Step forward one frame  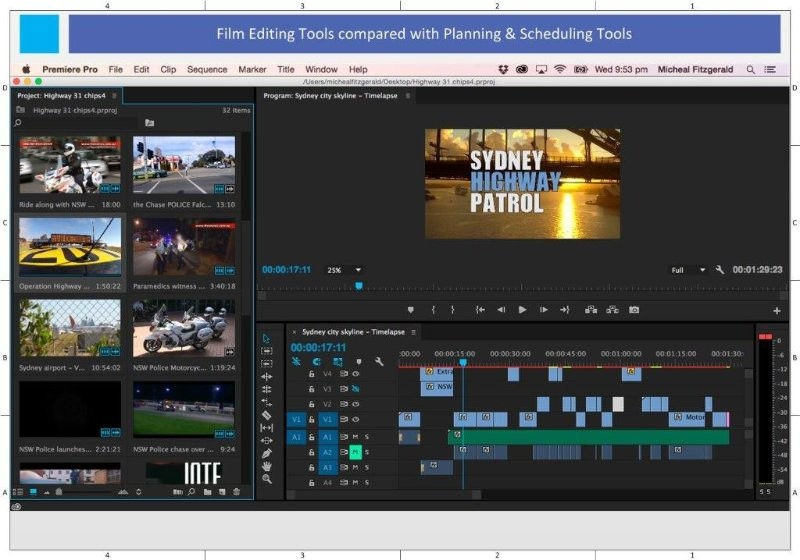pyautogui.click(x=544, y=310)
